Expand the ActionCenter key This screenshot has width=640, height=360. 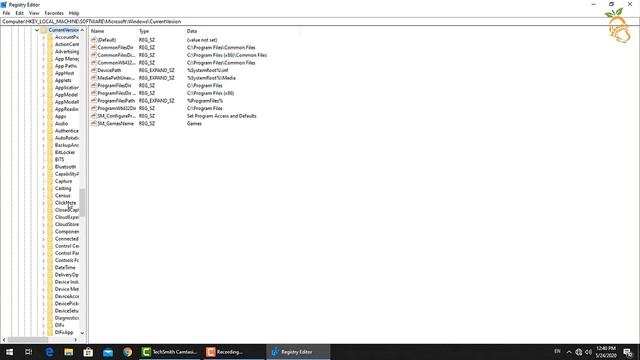coord(44,44)
